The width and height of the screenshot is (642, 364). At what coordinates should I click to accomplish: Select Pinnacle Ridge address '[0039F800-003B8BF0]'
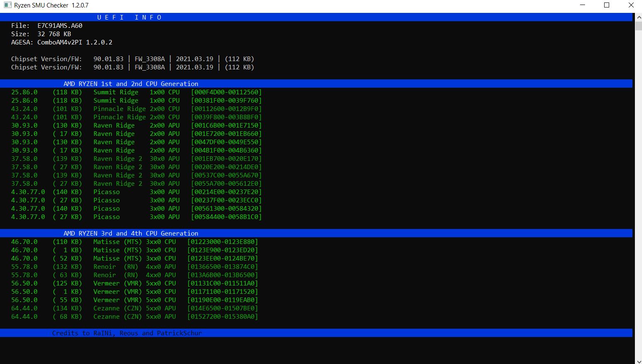click(227, 117)
